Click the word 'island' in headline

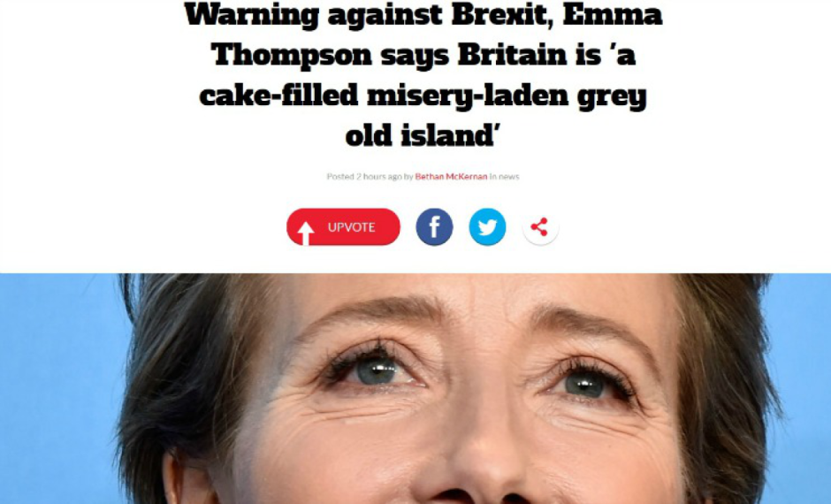tap(446, 135)
